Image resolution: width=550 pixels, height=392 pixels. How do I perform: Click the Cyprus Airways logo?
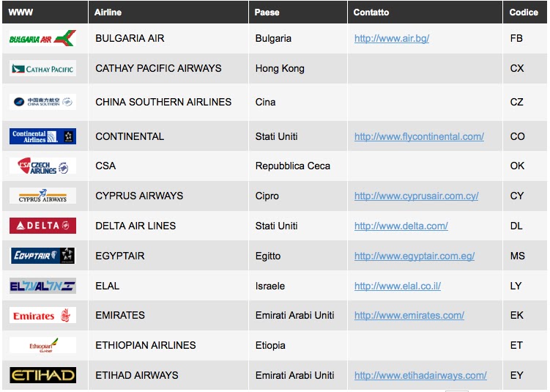42,196
